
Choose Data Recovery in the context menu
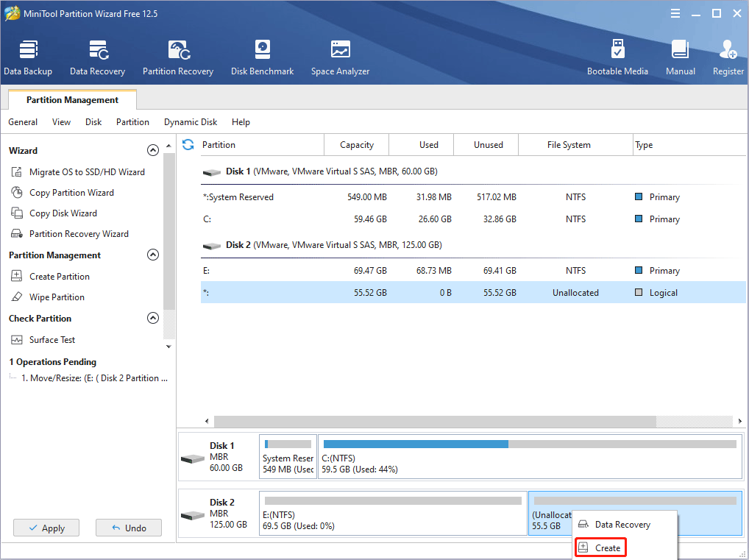tap(625, 524)
